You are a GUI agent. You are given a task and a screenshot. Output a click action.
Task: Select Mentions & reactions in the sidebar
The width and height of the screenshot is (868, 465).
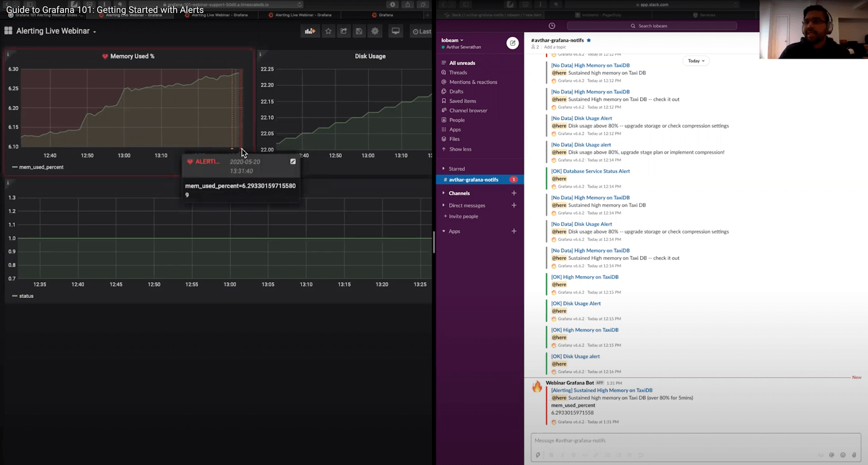tap(473, 82)
